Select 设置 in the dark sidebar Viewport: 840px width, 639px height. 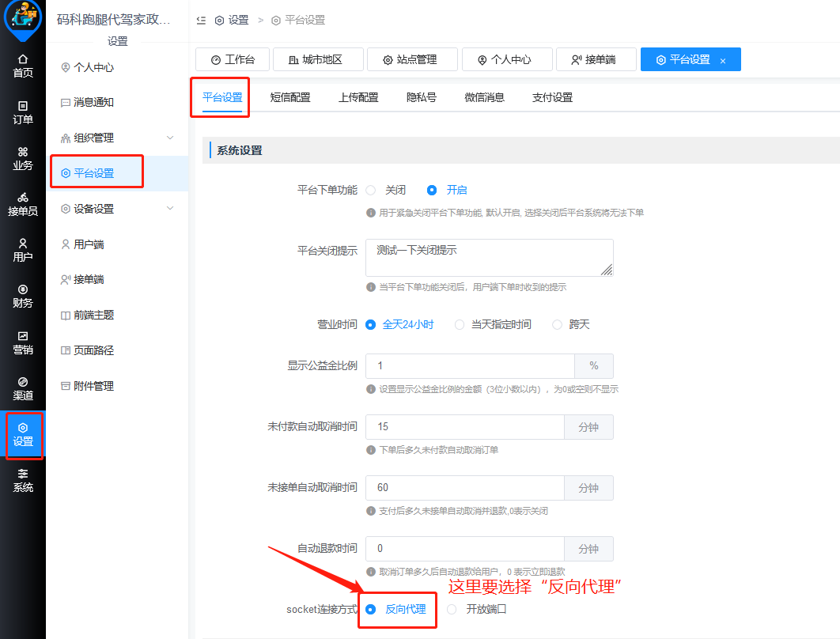click(x=22, y=434)
